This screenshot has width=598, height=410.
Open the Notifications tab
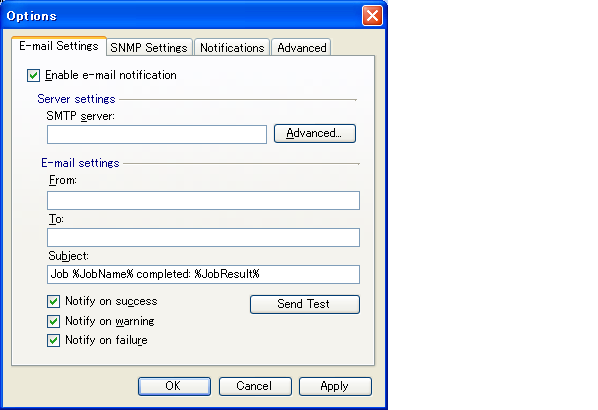point(232,48)
